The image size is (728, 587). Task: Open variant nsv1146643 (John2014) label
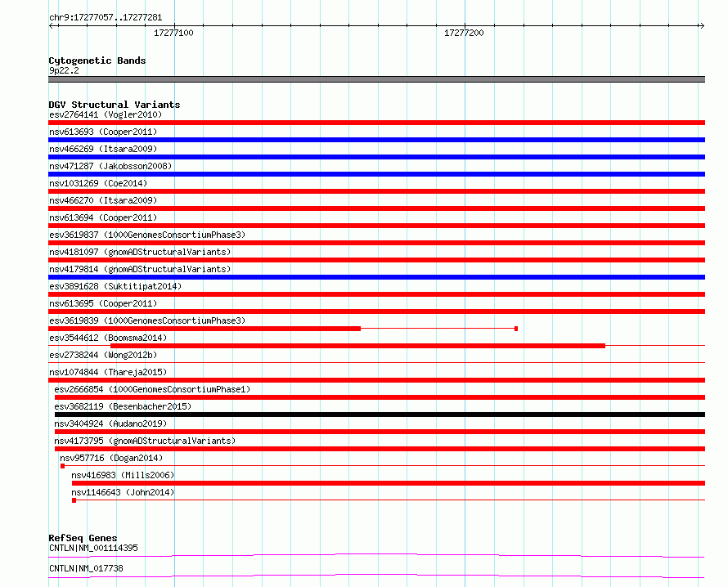(123, 492)
